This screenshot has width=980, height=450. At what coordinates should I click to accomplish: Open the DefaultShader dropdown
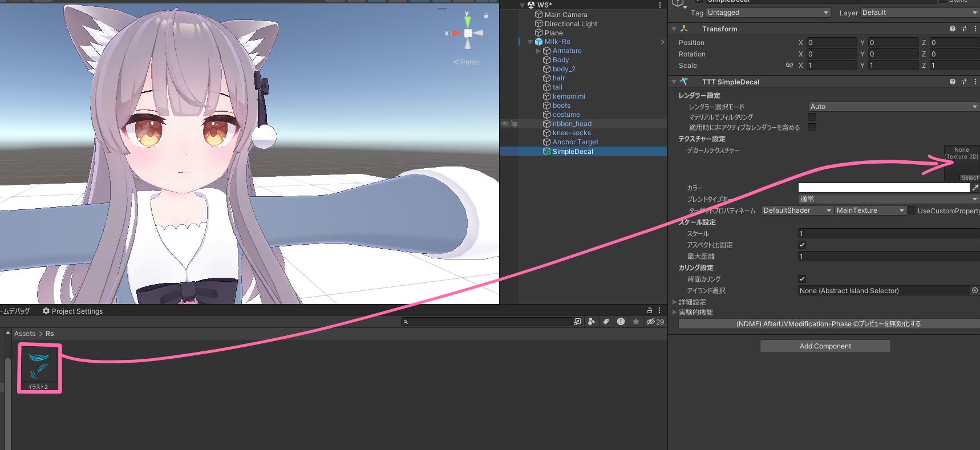coord(797,210)
